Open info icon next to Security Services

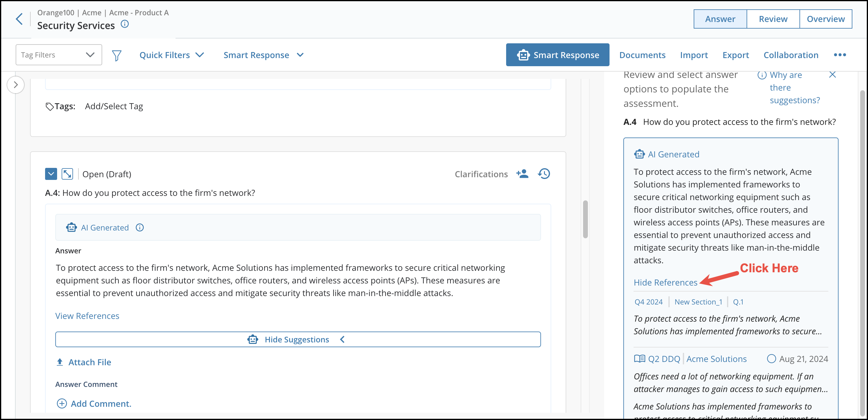(x=125, y=24)
